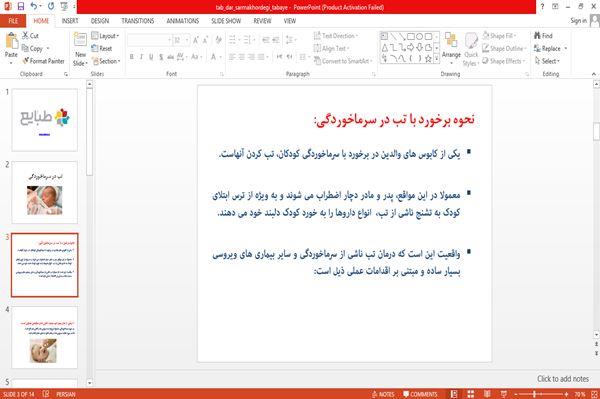Screen dimensions: 600x399
Task: Increase the font size
Action: click(196, 40)
